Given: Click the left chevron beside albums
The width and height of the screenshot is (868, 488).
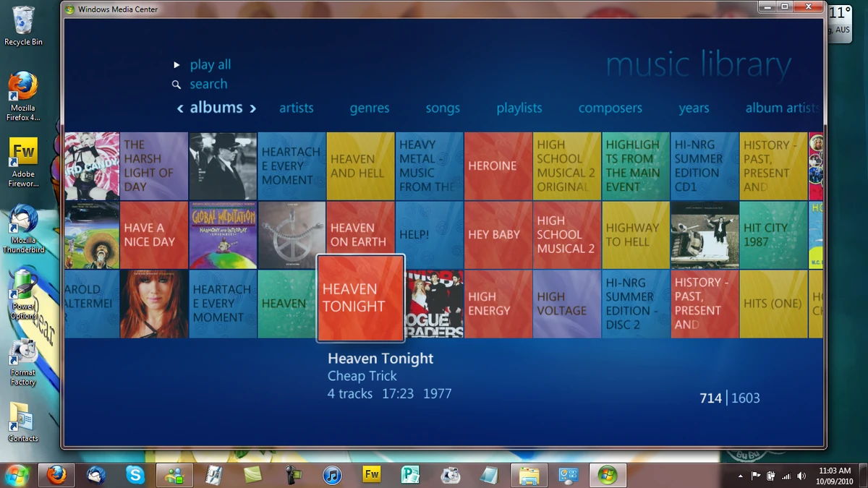Looking at the screenshot, I should pyautogui.click(x=180, y=107).
